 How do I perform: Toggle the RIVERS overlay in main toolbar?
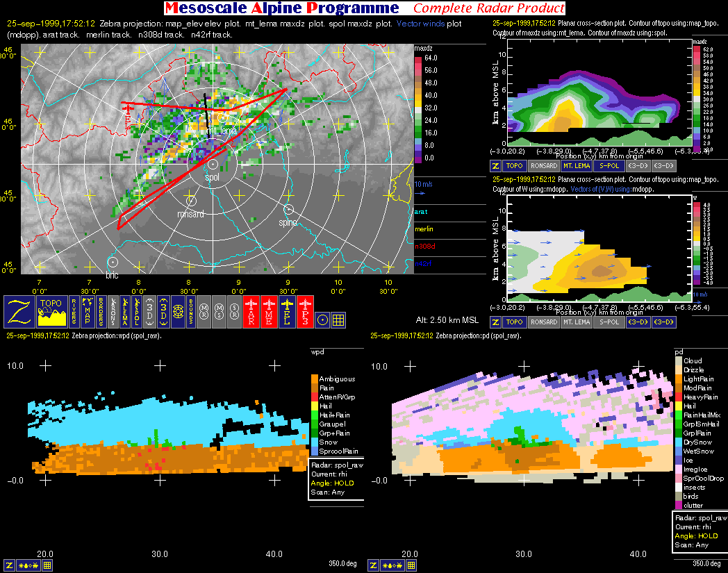tap(74, 312)
